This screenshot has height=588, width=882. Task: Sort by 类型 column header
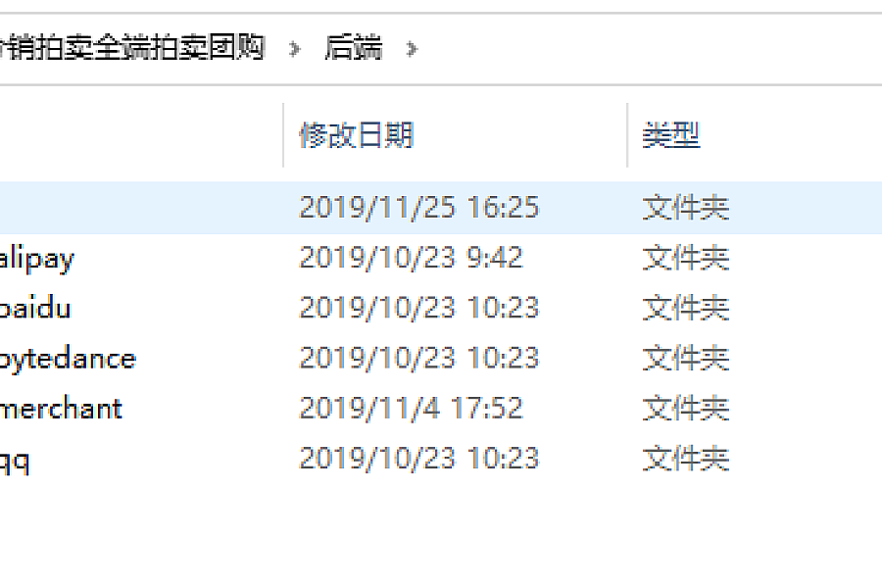click(x=670, y=135)
